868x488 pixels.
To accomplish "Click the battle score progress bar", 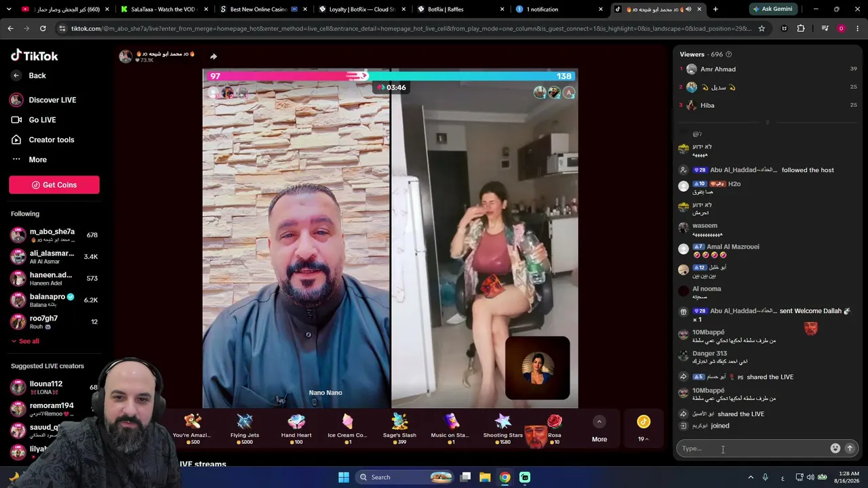I will [x=390, y=77].
